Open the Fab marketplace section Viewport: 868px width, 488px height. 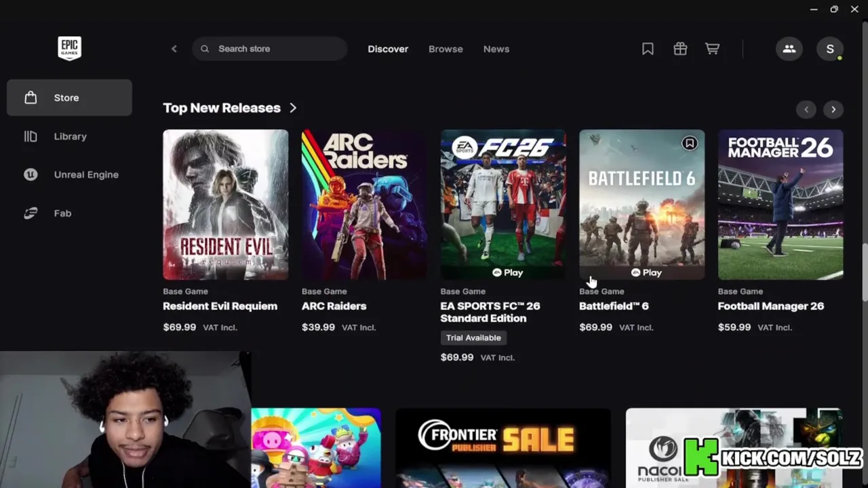tap(69, 213)
